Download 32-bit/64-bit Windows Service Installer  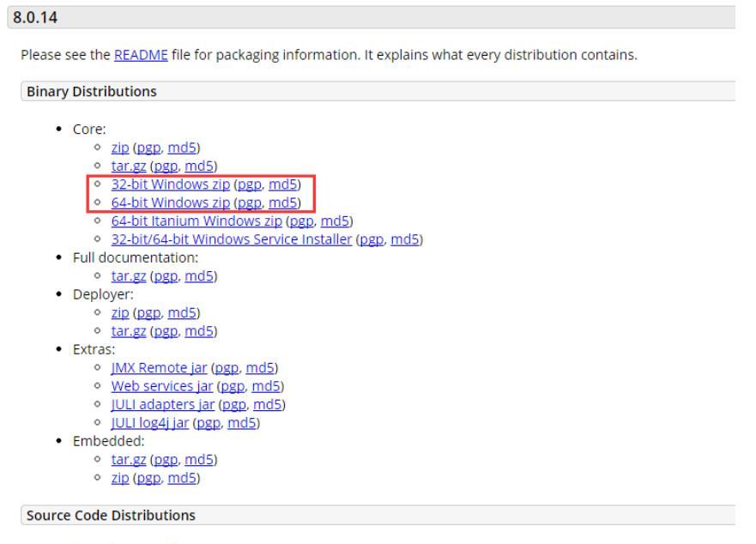232,239
